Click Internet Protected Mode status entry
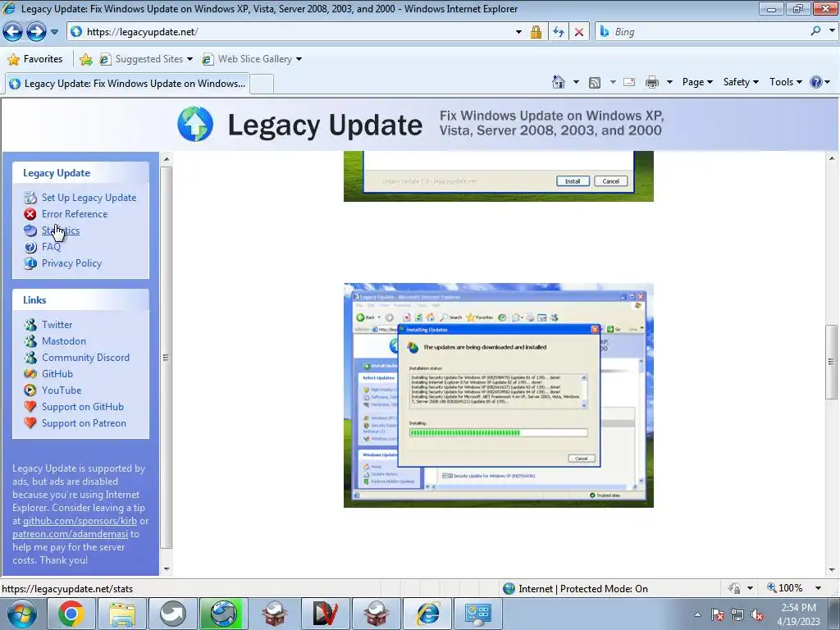 (576, 589)
